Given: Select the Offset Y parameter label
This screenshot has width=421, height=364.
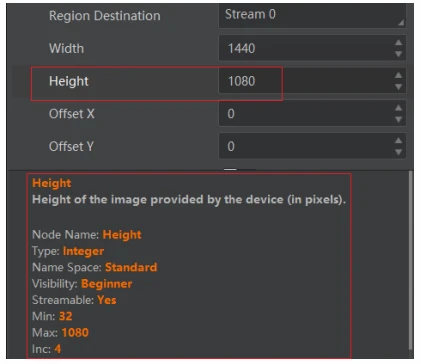Looking at the screenshot, I should click(x=71, y=147).
